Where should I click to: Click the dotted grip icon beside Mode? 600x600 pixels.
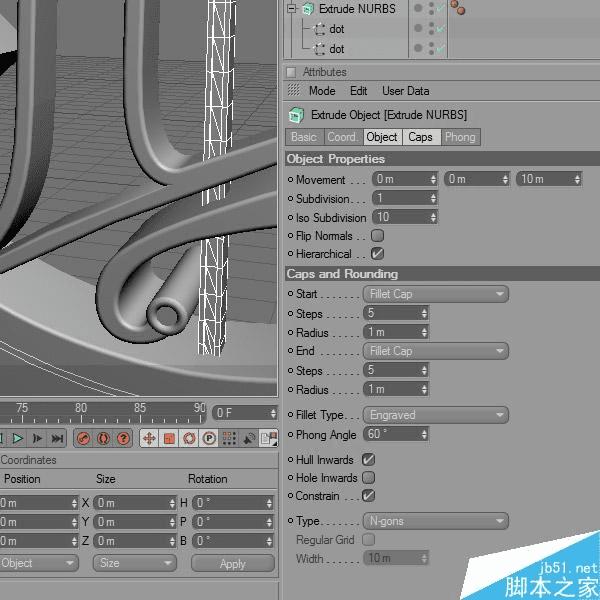tap(293, 90)
